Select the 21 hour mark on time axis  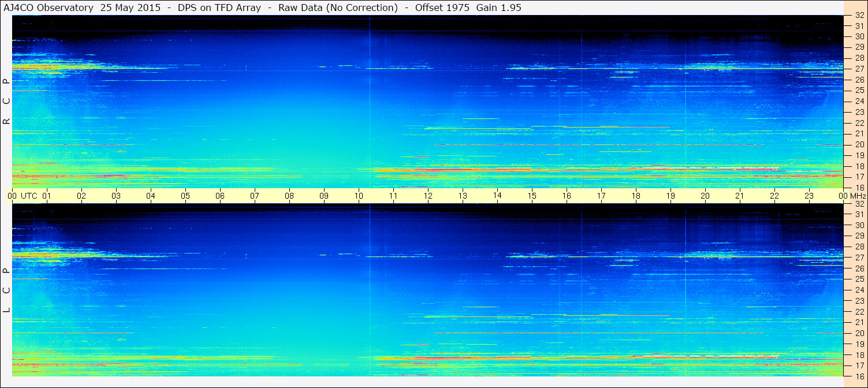coord(740,196)
